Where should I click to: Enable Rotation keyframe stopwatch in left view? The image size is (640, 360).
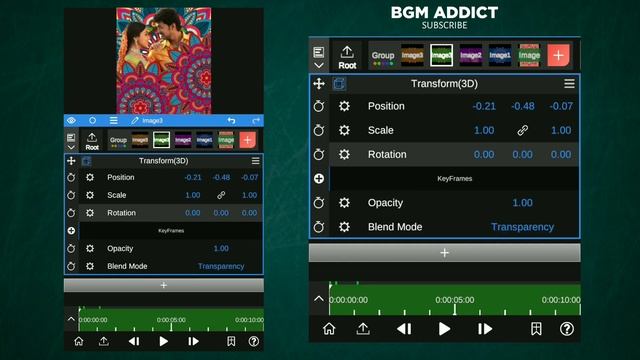tap(71, 213)
